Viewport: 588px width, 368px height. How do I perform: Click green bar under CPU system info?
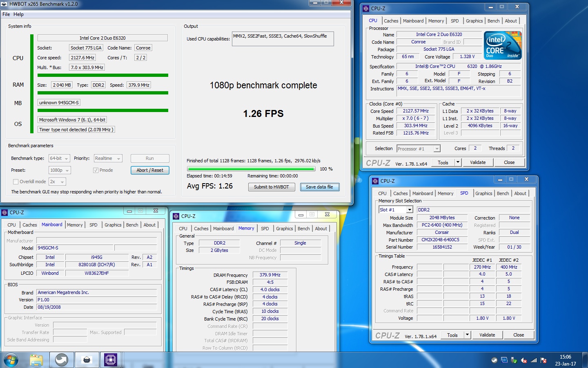point(103,75)
